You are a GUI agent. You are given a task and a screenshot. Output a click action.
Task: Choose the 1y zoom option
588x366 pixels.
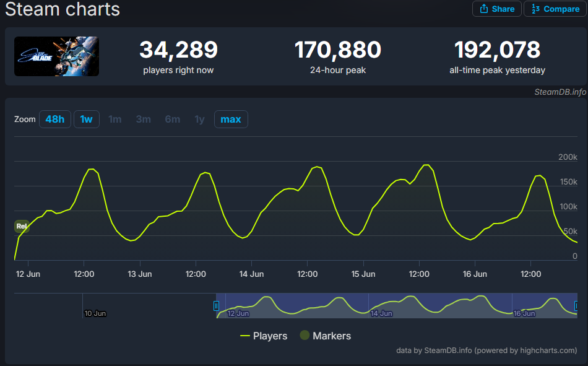199,119
